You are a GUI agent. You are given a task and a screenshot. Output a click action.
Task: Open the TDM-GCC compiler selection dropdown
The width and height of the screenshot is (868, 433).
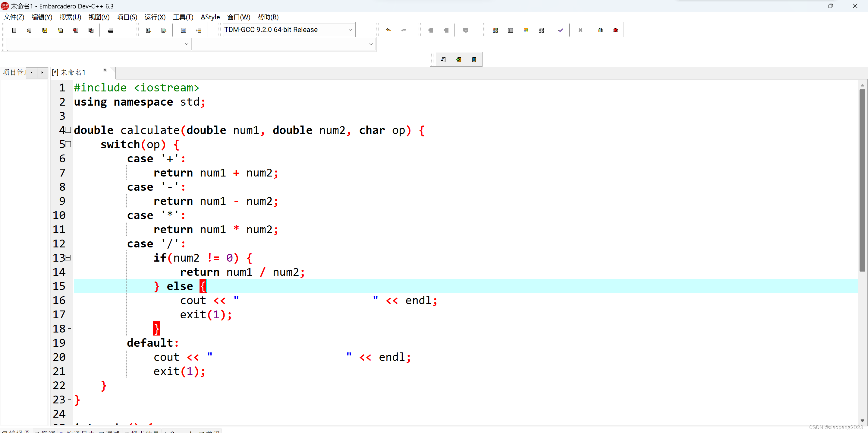350,30
